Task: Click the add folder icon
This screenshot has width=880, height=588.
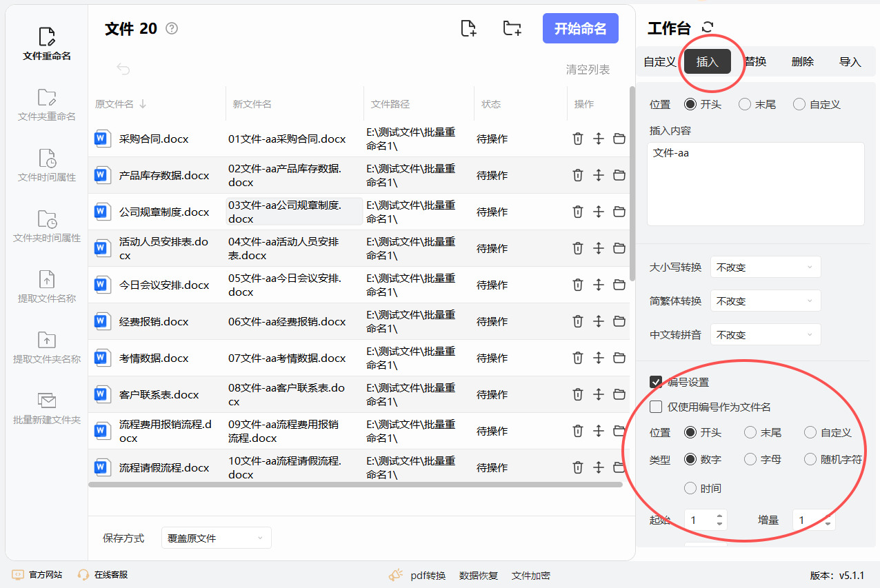Action: (x=512, y=28)
